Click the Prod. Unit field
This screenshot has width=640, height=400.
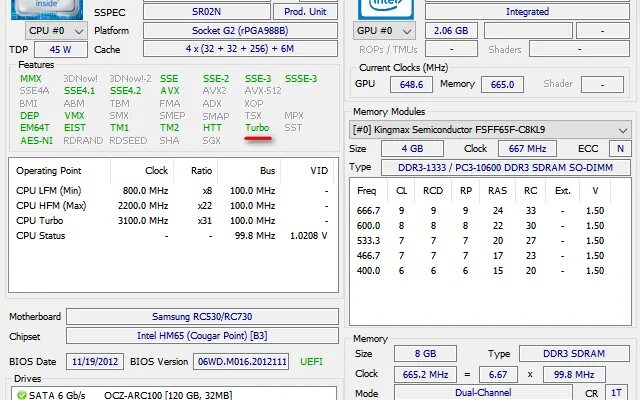pyautogui.click(x=305, y=11)
